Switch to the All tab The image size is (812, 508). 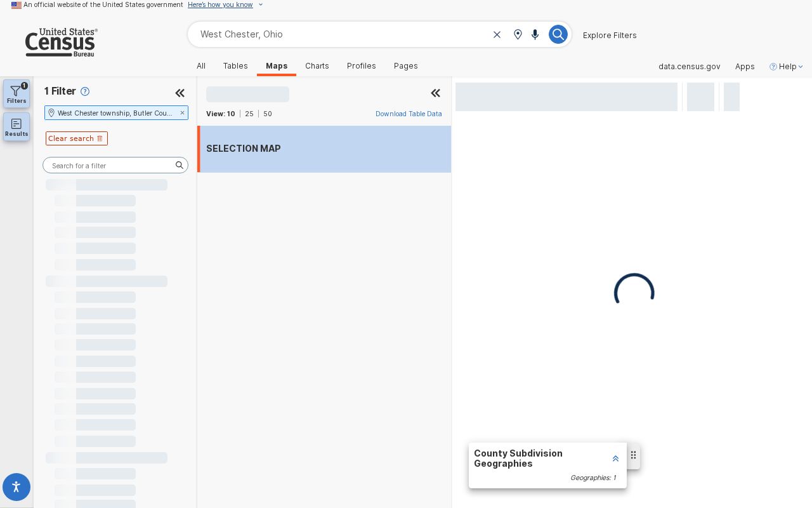(201, 66)
